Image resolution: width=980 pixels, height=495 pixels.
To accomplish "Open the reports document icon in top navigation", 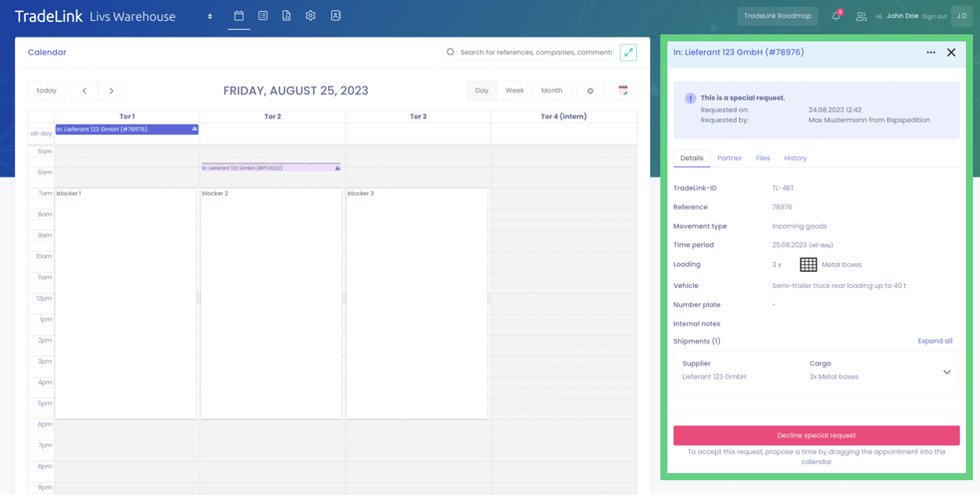I will pos(287,16).
